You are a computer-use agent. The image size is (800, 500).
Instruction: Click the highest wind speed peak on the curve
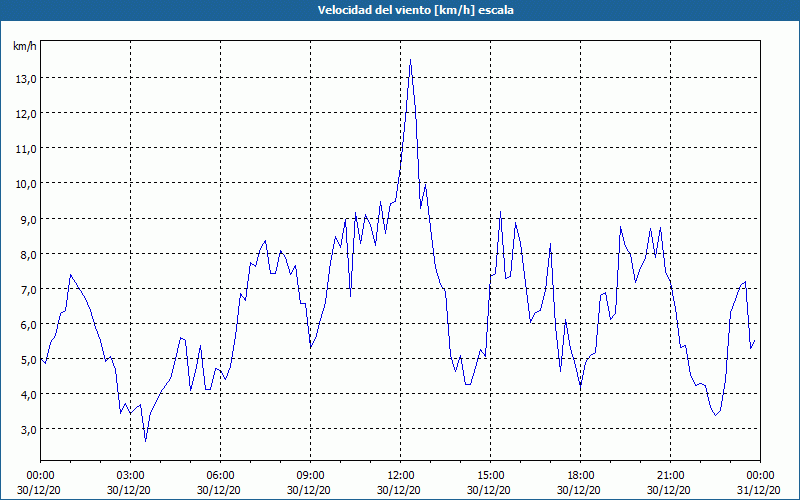(x=410, y=60)
